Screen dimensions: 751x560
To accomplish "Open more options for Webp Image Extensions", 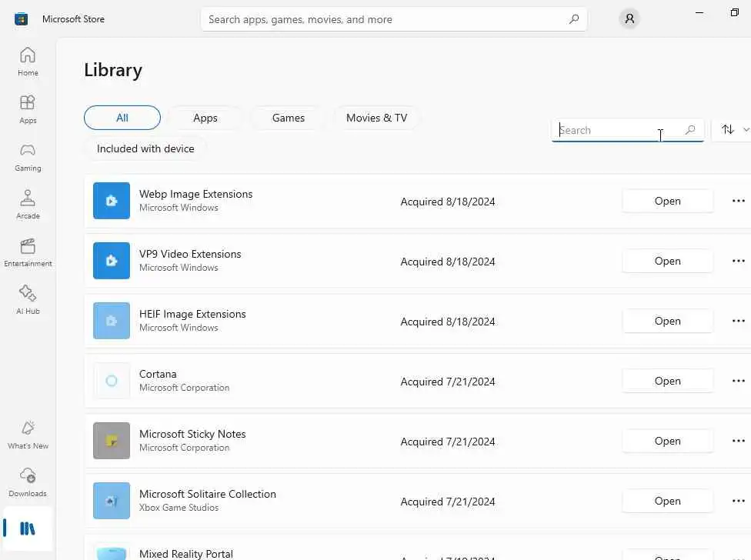I will point(739,201).
